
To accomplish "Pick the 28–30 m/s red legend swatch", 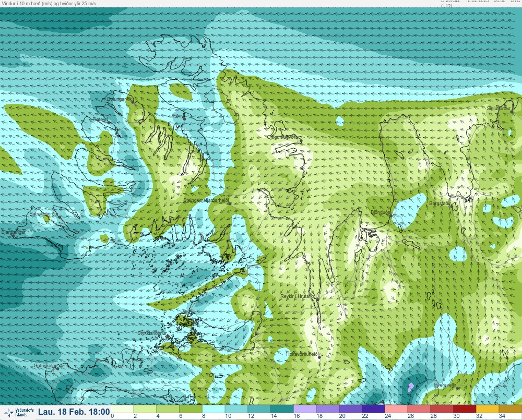I will click(442, 409).
